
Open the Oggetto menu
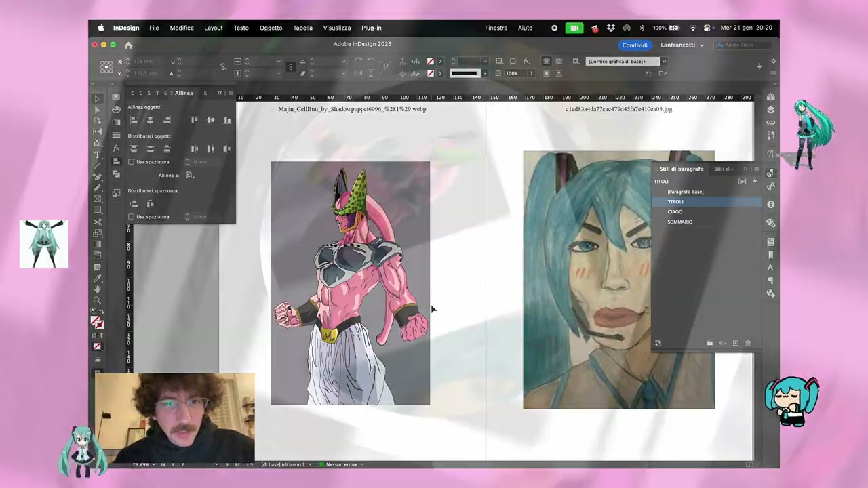[271, 28]
